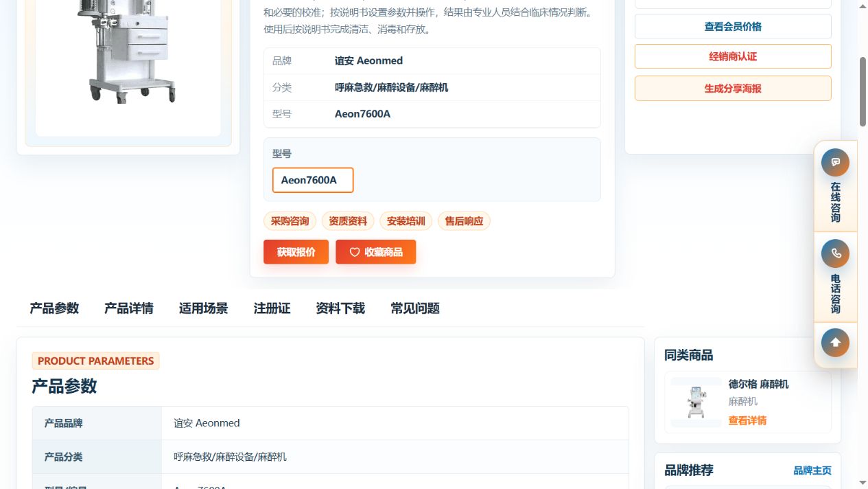The width and height of the screenshot is (868, 489).
Task: Click the 收藏商品 button
Action: (x=375, y=252)
